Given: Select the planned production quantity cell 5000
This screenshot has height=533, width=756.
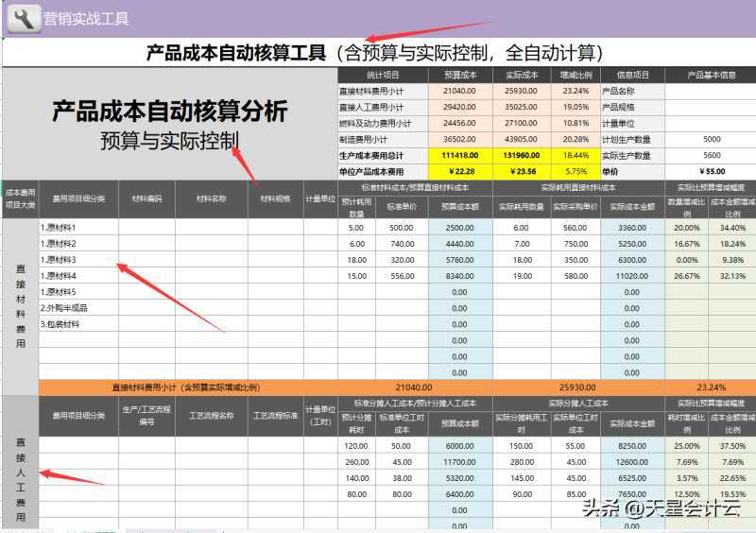Looking at the screenshot, I should 711,139.
